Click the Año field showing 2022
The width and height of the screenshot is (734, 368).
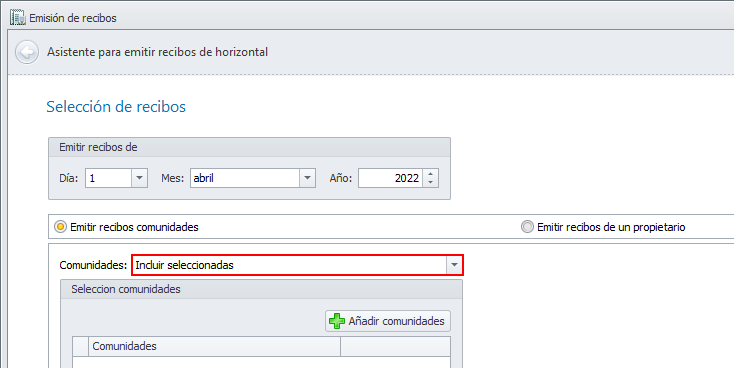(x=391, y=178)
